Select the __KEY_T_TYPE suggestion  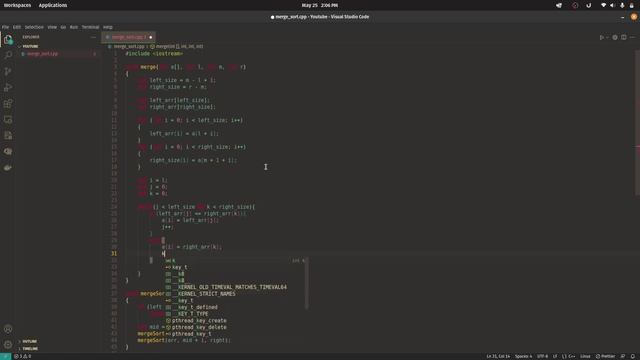235,314
